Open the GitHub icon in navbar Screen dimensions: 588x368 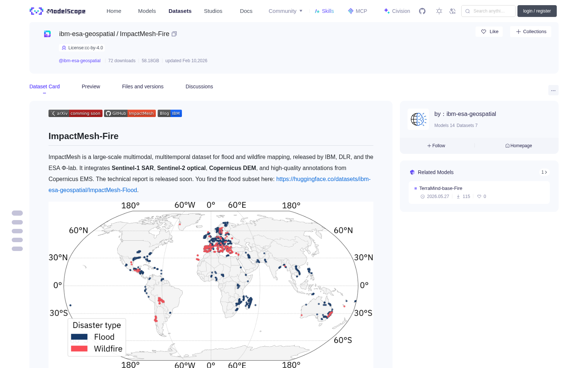pos(422,11)
